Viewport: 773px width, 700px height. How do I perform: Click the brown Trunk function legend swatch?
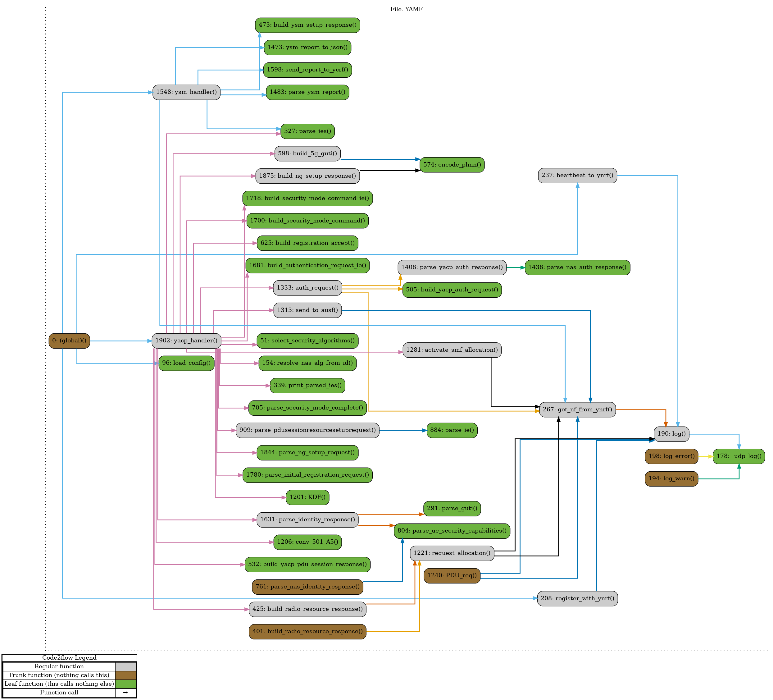[126, 675]
